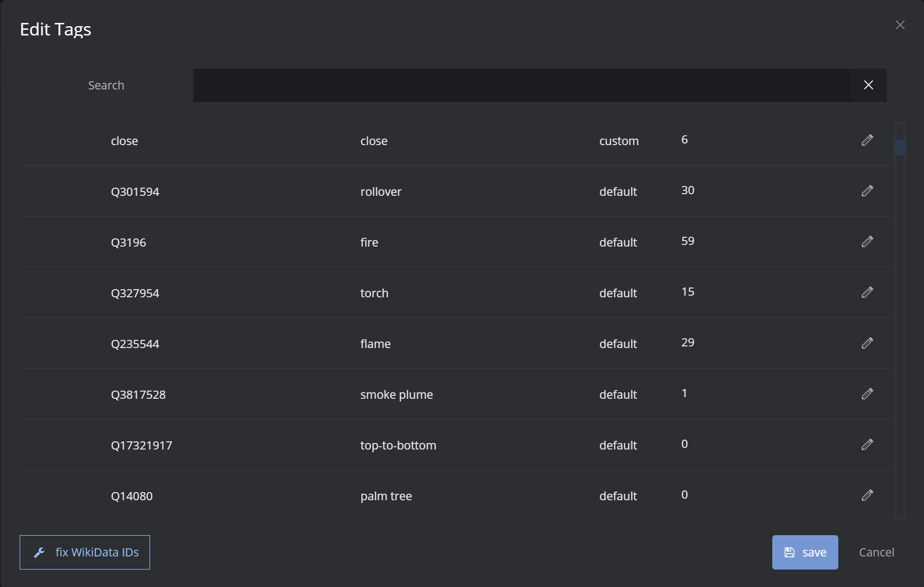
Task: Save the tag changes
Action: tap(804, 552)
